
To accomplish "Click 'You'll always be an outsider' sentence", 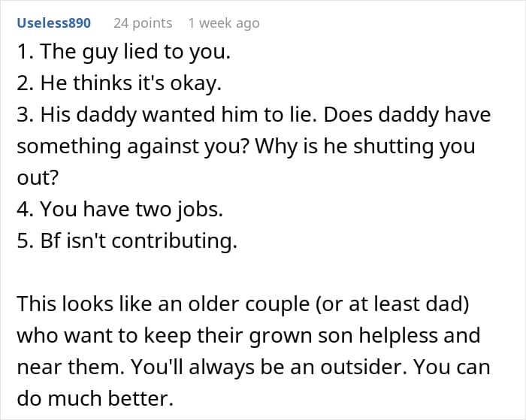I will [269, 367].
